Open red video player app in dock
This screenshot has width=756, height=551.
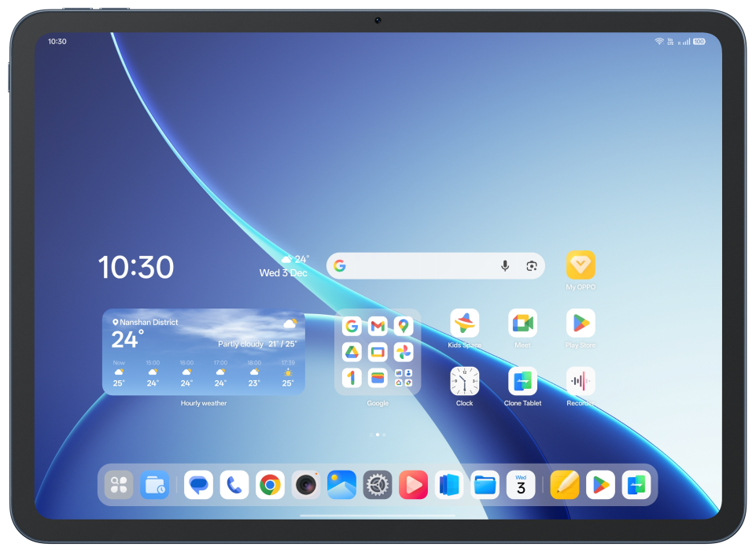413,485
